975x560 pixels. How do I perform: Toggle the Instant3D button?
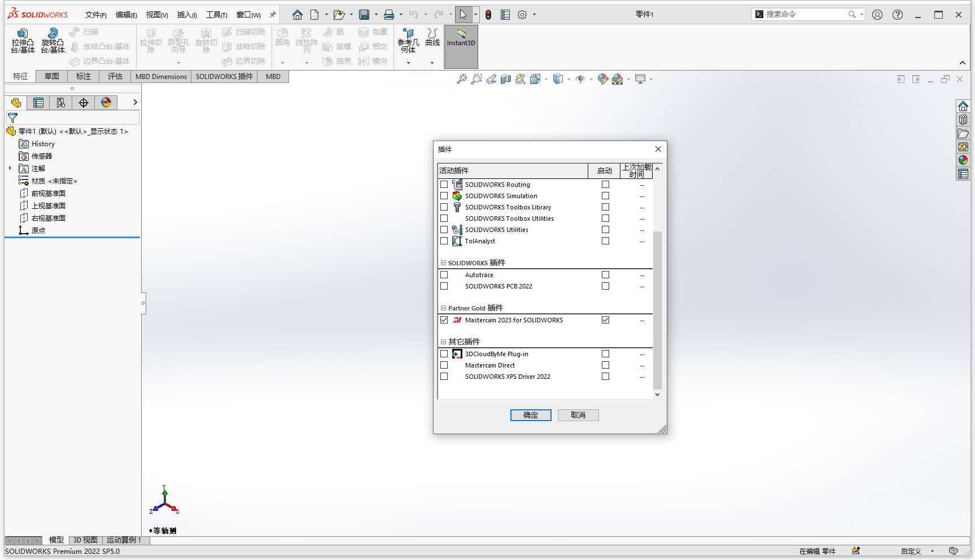point(461,46)
